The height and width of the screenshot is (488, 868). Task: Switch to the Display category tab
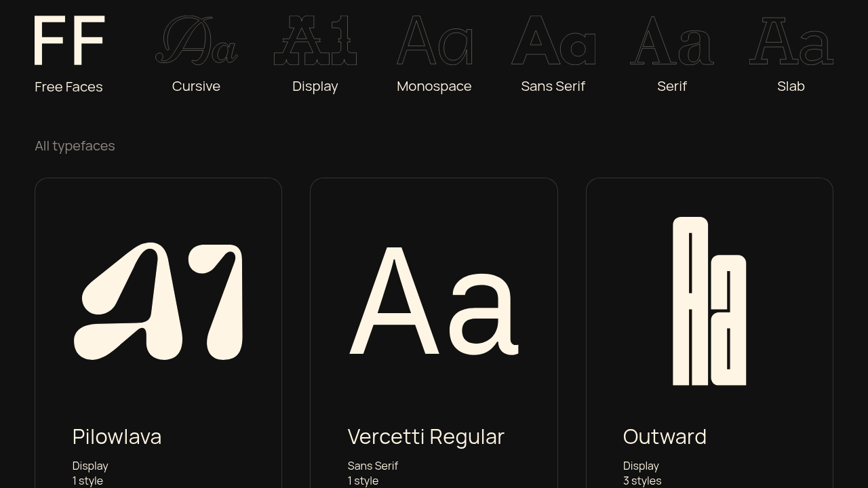(315, 86)
